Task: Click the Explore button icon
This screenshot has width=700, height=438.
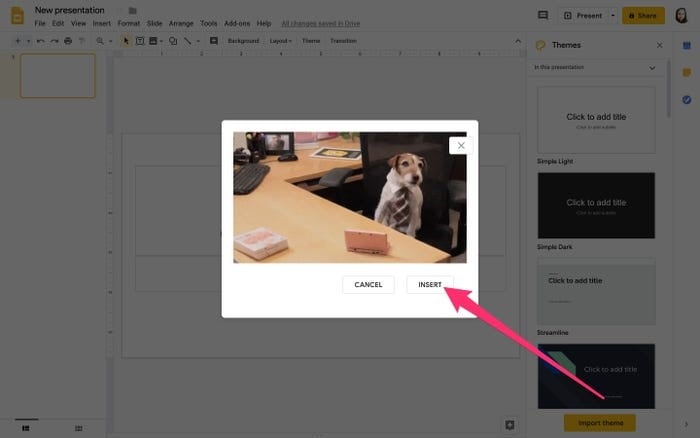Action: (x=510, y=425)
